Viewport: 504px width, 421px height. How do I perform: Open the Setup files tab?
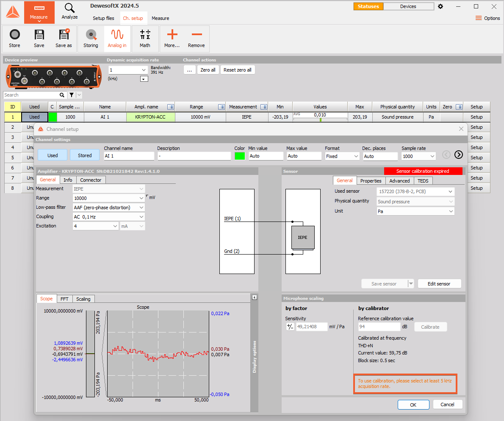click(x=103, y=18)
